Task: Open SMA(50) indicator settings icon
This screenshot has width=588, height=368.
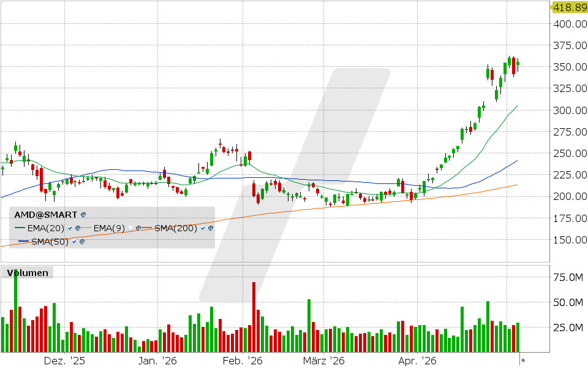Action: (82, 242)
